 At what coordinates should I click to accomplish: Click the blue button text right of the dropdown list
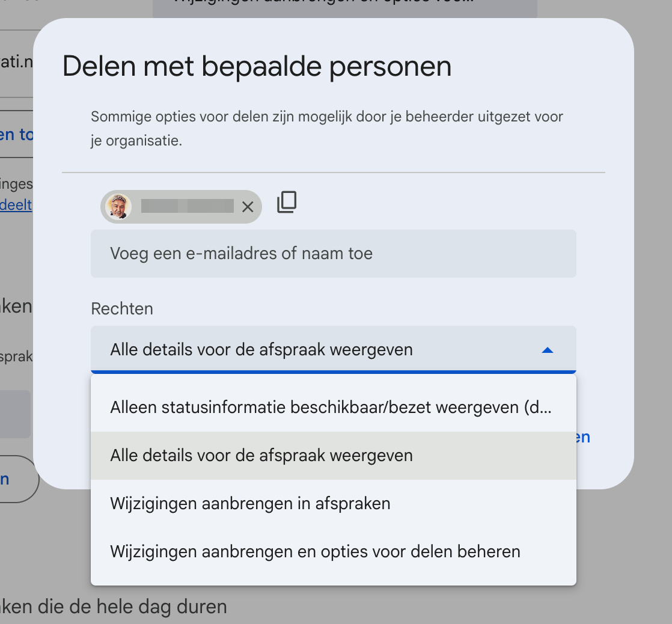[583, 437]
